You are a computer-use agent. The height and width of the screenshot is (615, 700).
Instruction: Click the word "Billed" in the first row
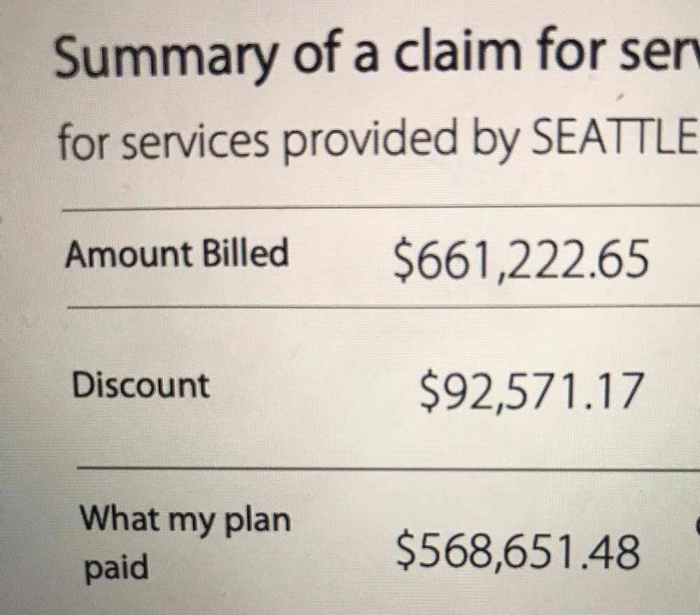pos(245,253)
